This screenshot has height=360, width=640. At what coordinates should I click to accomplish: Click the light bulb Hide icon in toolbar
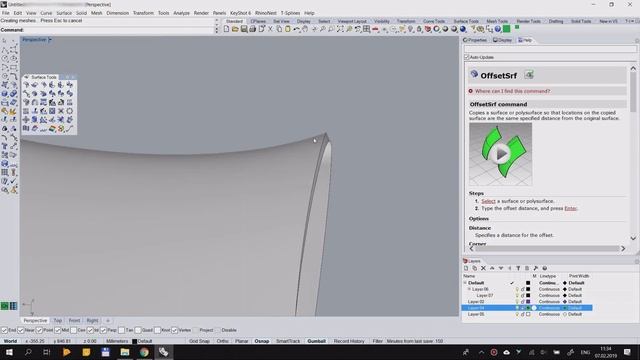pos(411,29)
